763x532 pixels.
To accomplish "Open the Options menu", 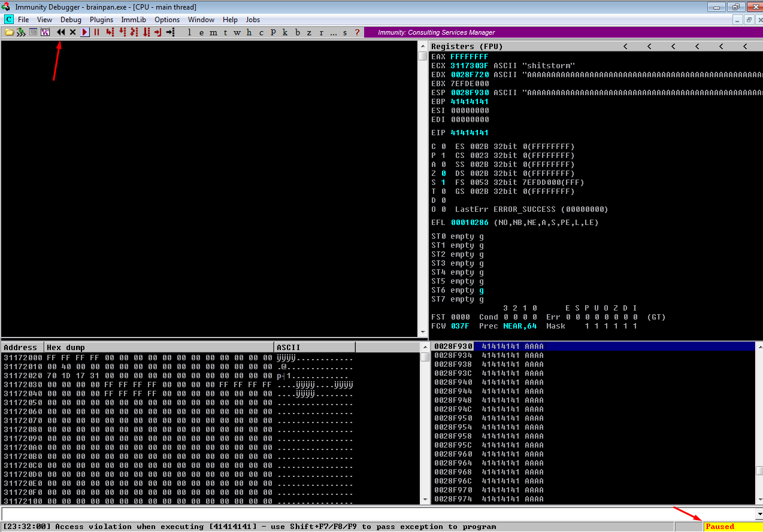I will point(167,20).
